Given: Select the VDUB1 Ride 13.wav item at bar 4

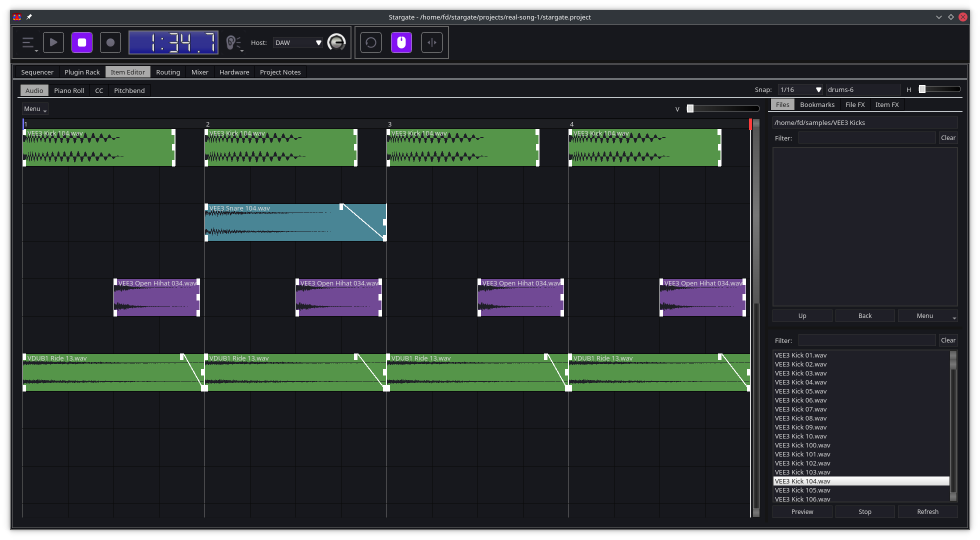Looking at the screenshot, I should (659, 372).
